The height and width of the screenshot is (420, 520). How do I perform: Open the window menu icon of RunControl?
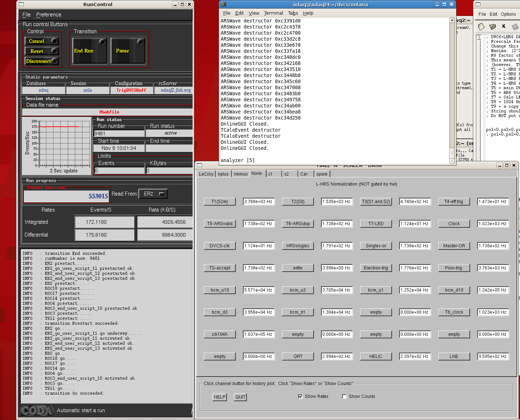21,4
